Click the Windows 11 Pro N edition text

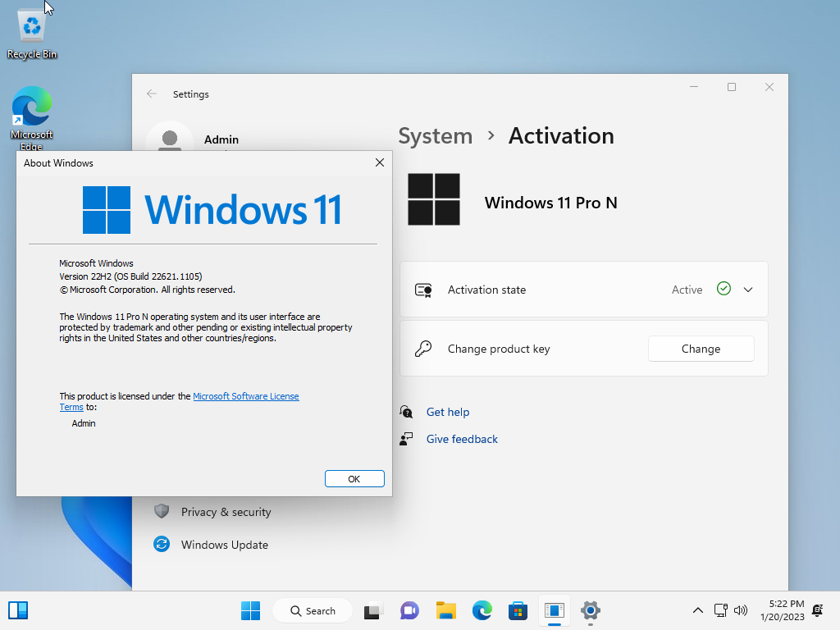(550, 203)
